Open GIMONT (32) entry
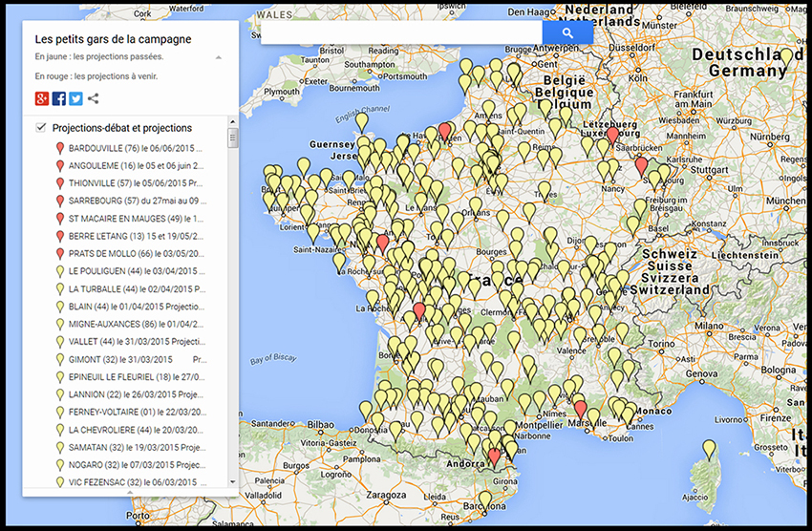The height and width of the screenshot is (531, 812). [136, 359]
